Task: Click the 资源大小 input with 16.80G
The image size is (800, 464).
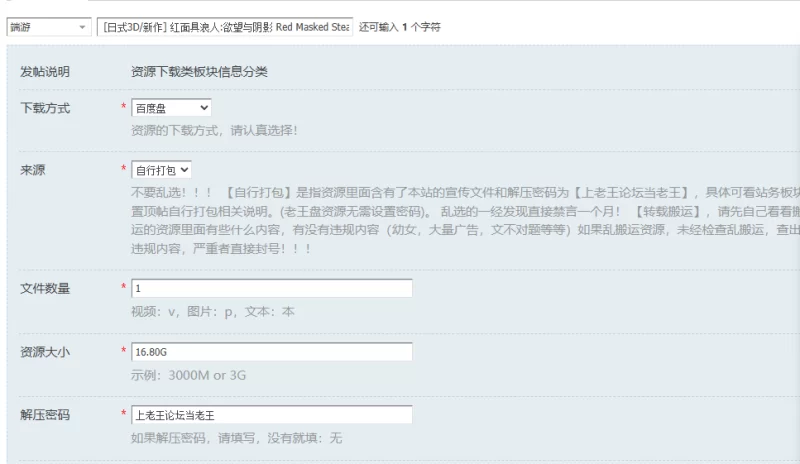Action: tap(271, 352)
